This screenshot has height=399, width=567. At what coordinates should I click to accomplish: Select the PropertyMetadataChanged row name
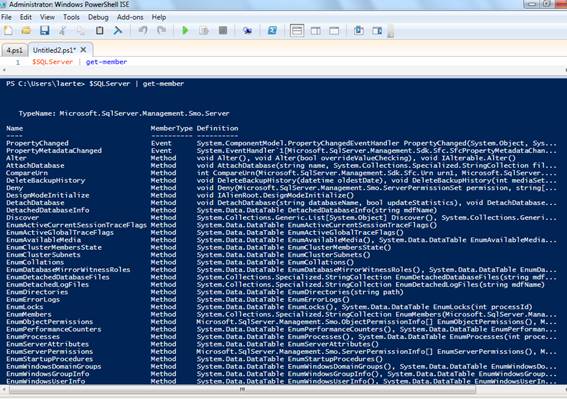(x=54, y=150)
